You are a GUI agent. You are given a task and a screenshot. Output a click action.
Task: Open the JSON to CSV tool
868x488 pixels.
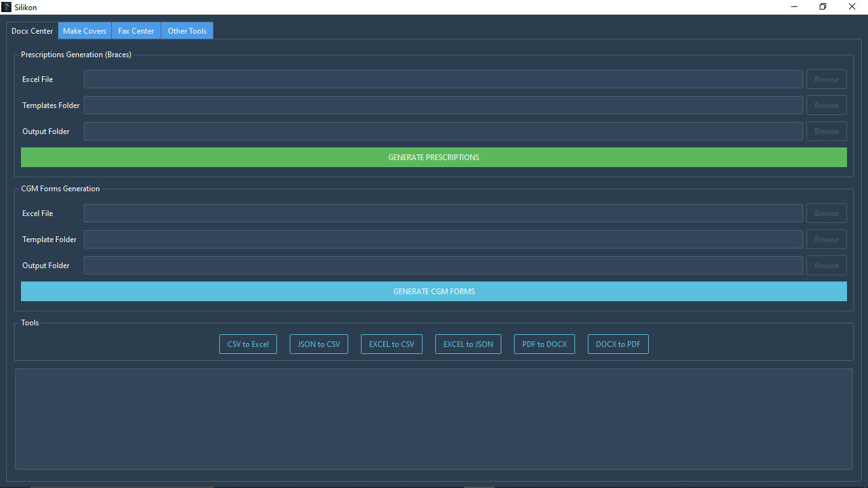pyautogui.click(x=319, y=344)
